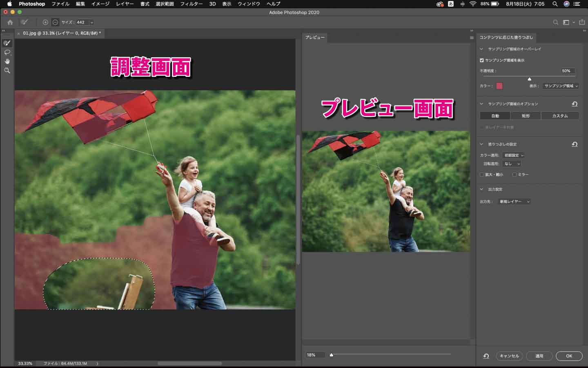
Task: Set brush to subtract sampling mode
Action: 56,22
